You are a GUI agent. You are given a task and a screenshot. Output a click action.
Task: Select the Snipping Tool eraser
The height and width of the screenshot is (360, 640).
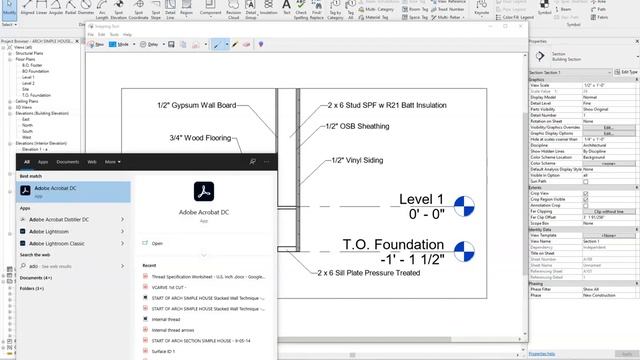click(247, 44)
